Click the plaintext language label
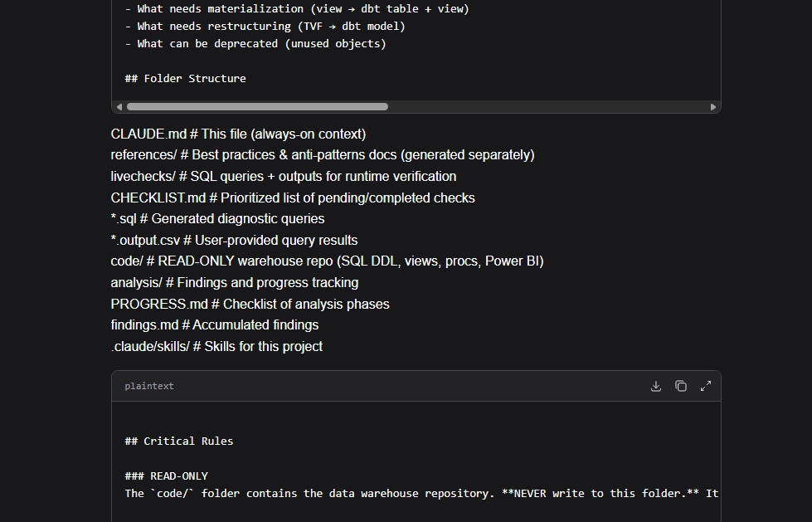Screen dimensions: 812x522 point(149,386)
